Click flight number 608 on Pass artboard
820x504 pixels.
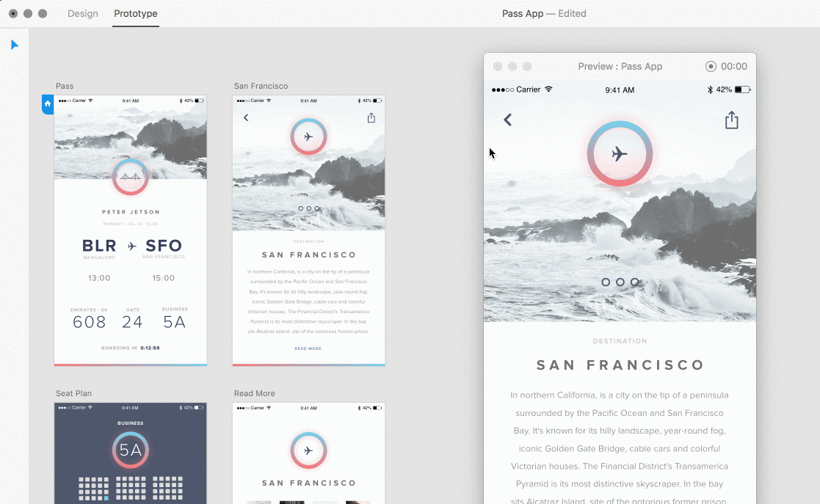tap(90, 322)
